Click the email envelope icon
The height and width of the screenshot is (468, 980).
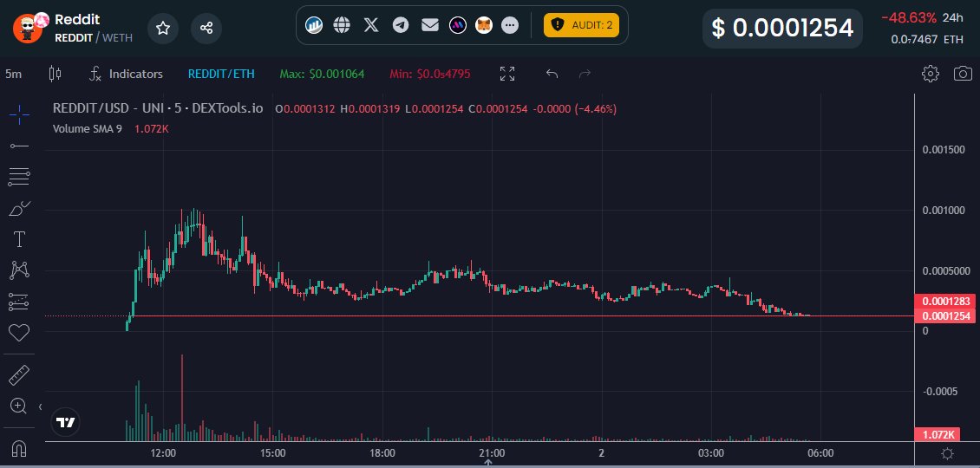(430, 25)
